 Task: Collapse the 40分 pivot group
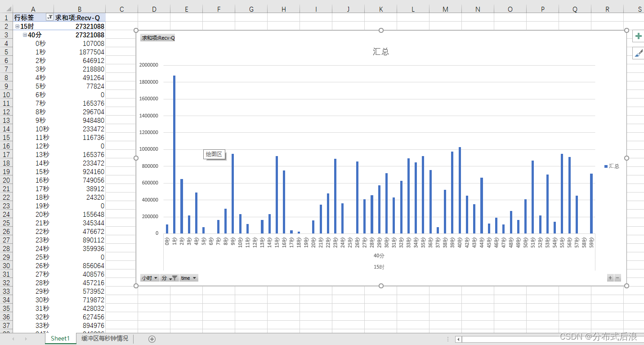tap(25, 35)
